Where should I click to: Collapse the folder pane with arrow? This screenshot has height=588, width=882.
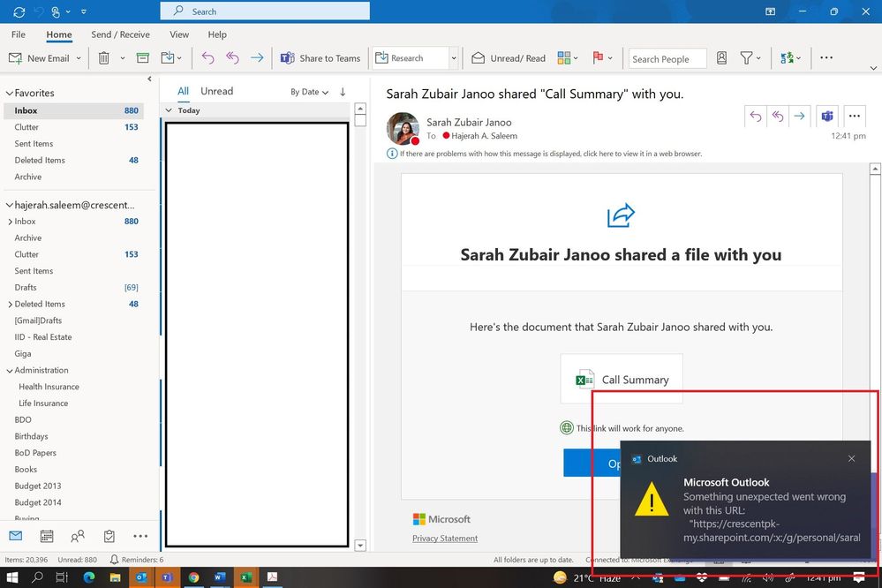[x=149, y=79]
